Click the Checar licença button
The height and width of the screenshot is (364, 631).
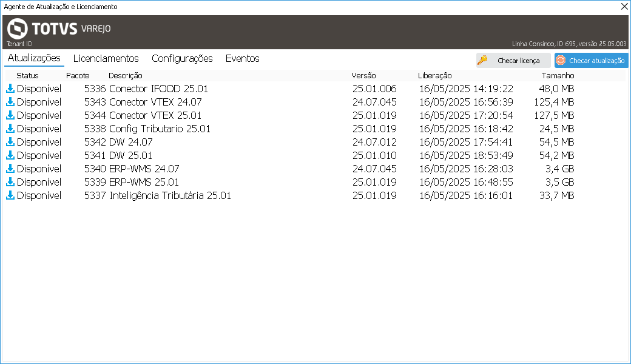coord(513,60)
